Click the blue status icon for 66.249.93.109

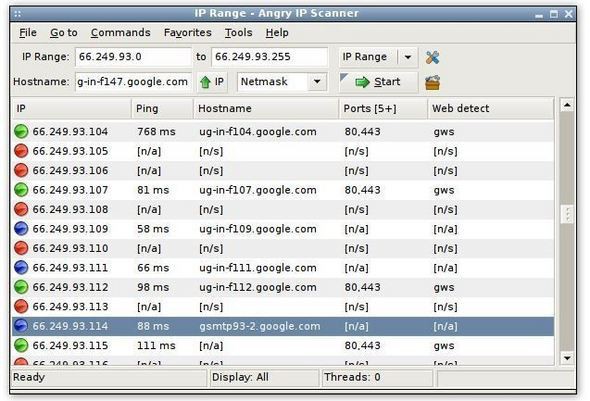21,229
